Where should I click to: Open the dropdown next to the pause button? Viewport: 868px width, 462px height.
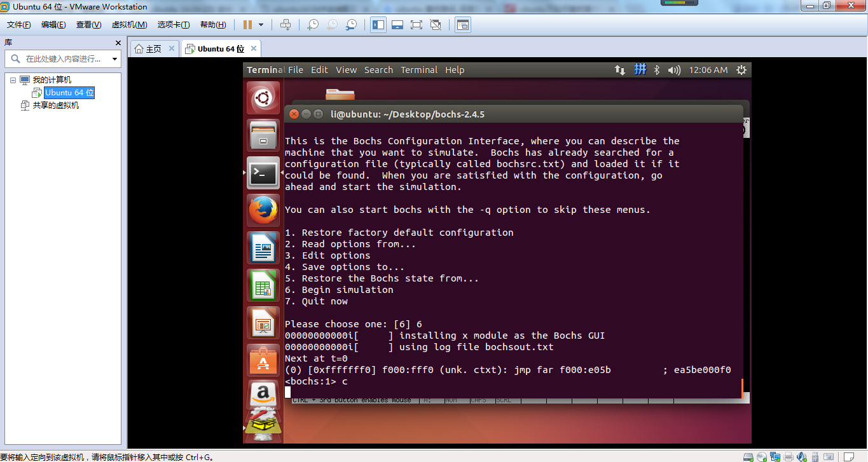261,25
